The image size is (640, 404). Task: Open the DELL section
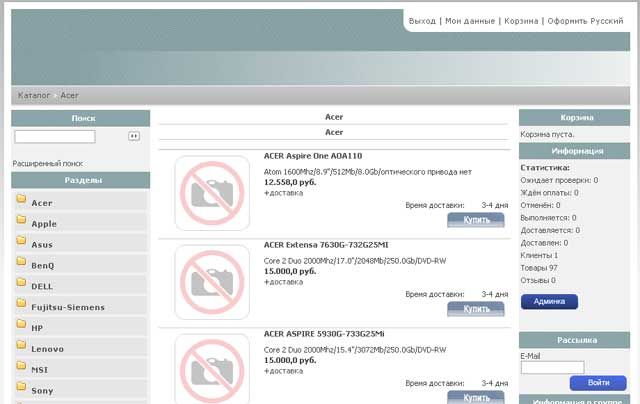pos(42,286)
